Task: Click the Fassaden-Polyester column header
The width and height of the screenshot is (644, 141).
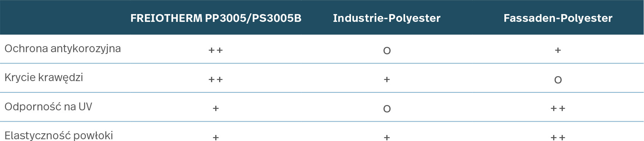Action: pos(558,18)
